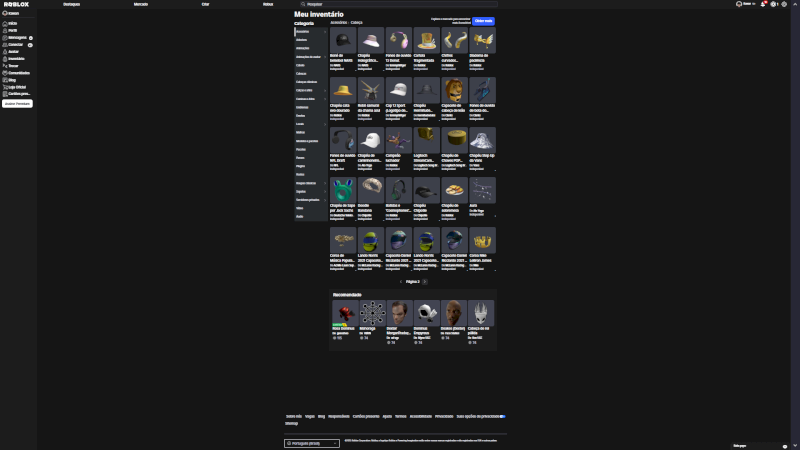Open the yellow bucket hat thumbnail
The width and height of the screenshot is (800, 450).
[343, 90]
